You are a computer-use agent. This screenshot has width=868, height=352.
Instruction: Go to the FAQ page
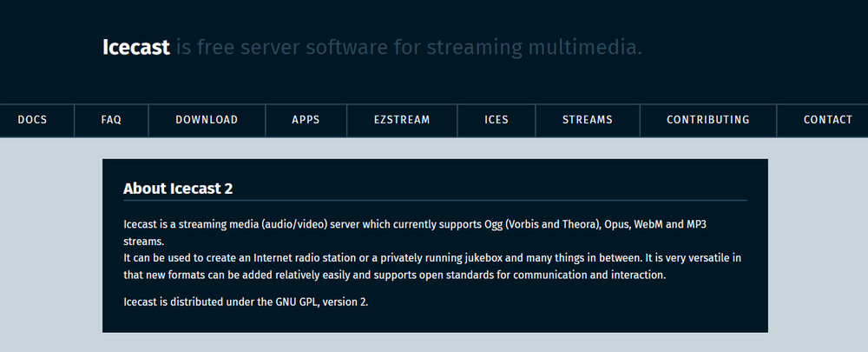pyautogui.click(x=111, y=120)
